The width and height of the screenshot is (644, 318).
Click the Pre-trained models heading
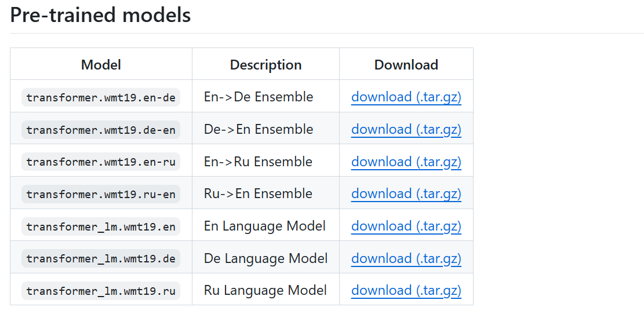point(100,15)
